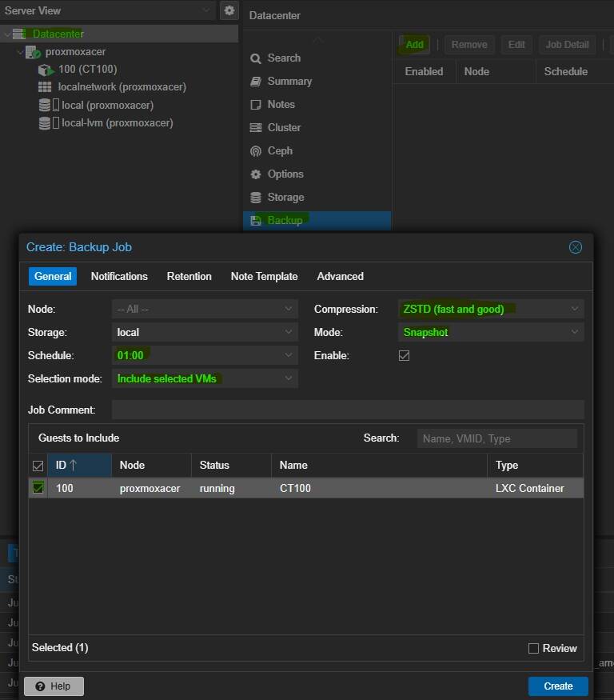The width and height of the screenshot is (614, 700).
Task: Click database icon for local (proxmoxacer)
Action: [45, 105]
